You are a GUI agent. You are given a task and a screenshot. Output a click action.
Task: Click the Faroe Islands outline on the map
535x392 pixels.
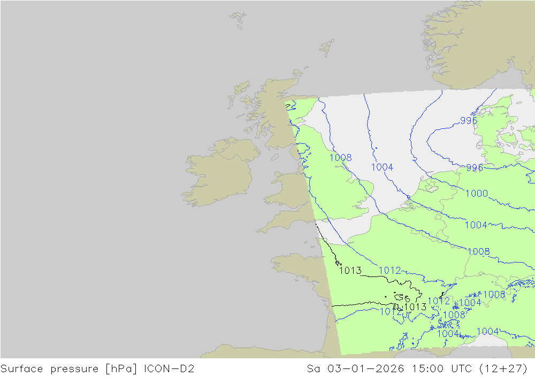pos(238,20)
